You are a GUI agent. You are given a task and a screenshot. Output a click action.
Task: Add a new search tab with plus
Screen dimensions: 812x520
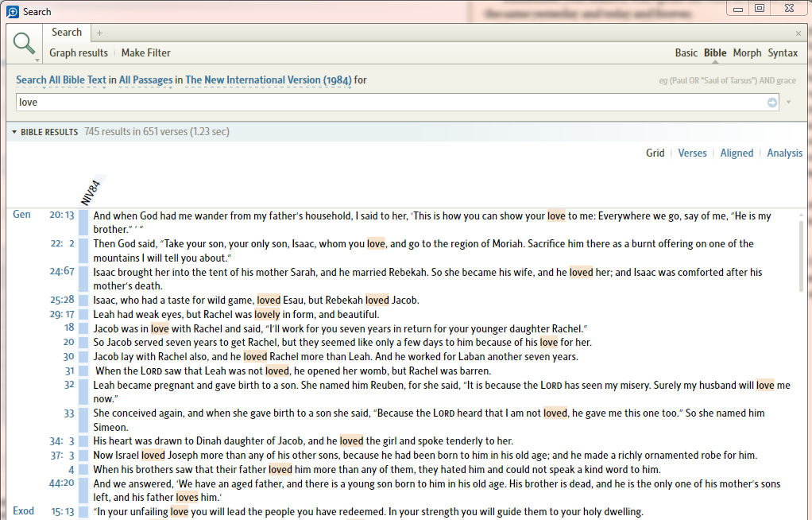(99, 33)
